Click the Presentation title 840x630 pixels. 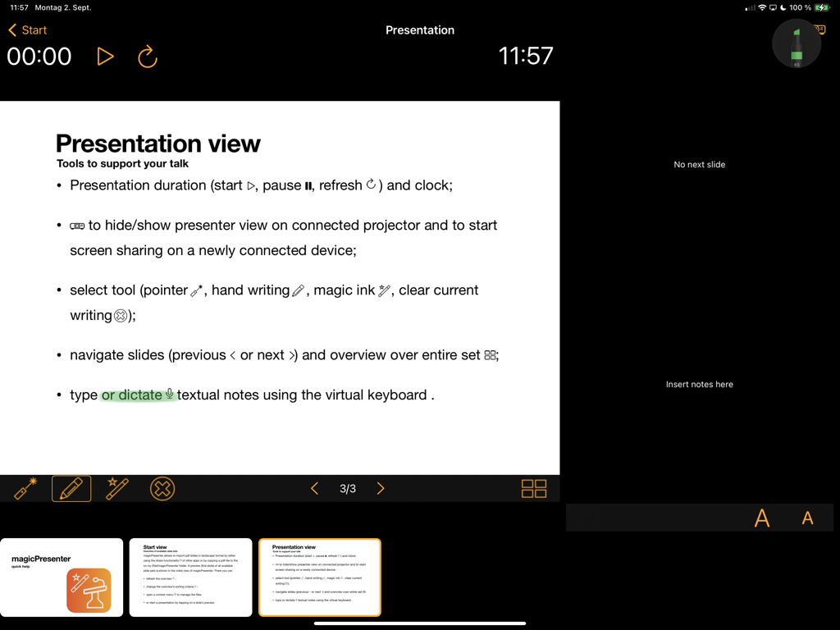coord(419,30)
